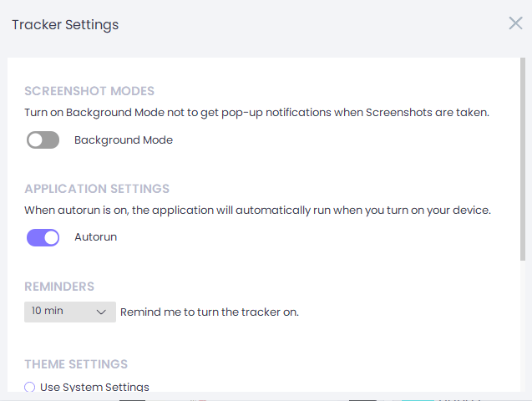Screen dimensions: 532x401
Task: Click the APPLICATION SETTINGS section heading
Action: pos(97,188)
